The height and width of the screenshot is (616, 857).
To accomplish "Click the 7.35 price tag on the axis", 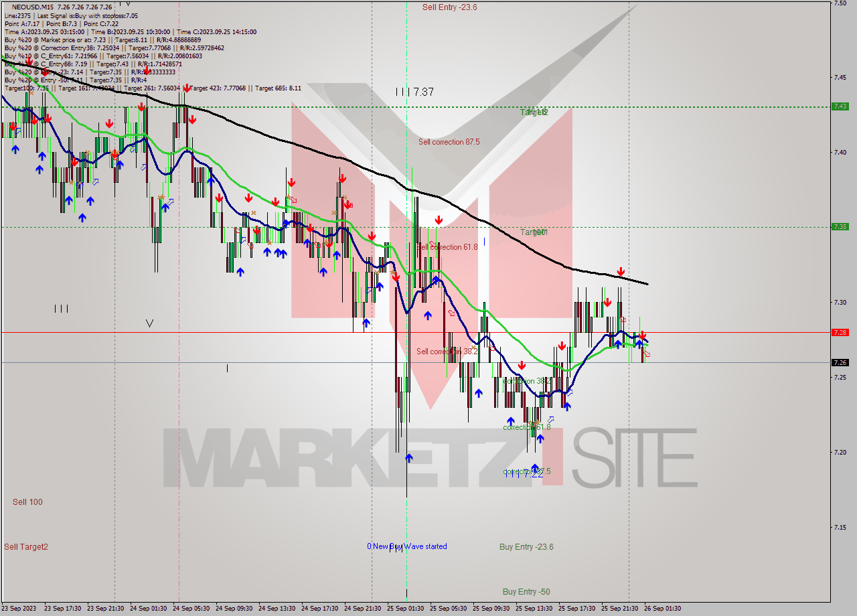I will pos(840,227).
